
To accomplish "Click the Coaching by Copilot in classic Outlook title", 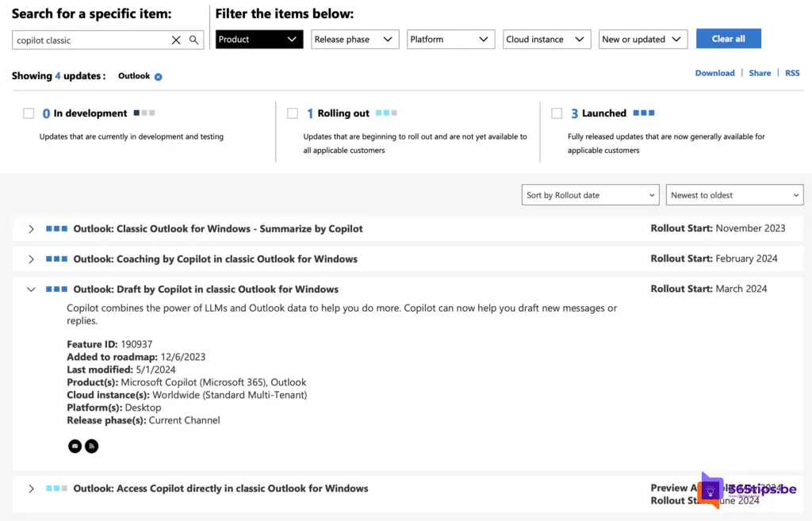I will click(216, 259).
